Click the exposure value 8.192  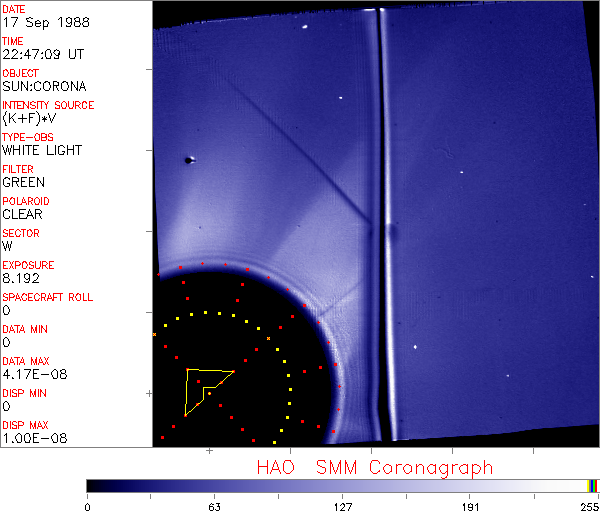[22, 278]
